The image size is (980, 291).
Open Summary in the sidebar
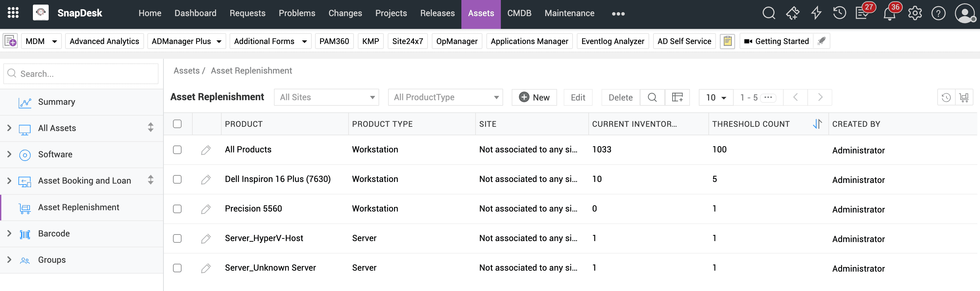point(56,102)
